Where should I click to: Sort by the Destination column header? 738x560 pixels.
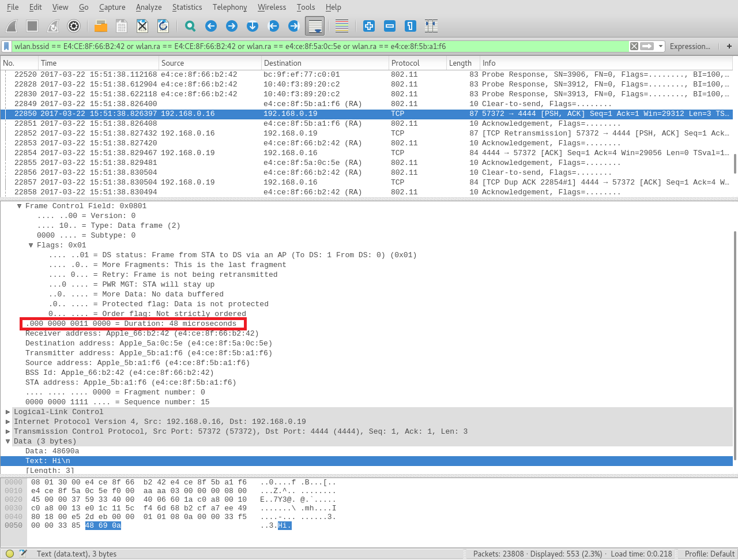(x=325, y=63)
